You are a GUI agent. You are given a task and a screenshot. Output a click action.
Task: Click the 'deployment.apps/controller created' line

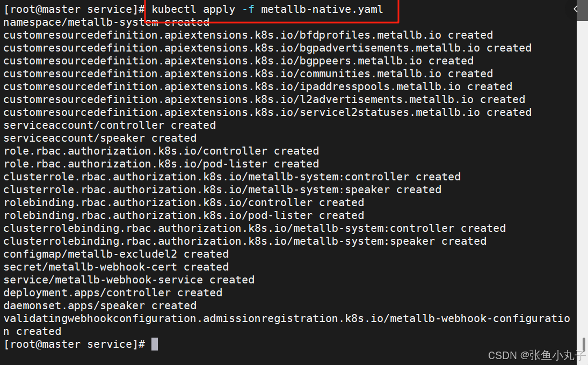click(x=113, y=293)
